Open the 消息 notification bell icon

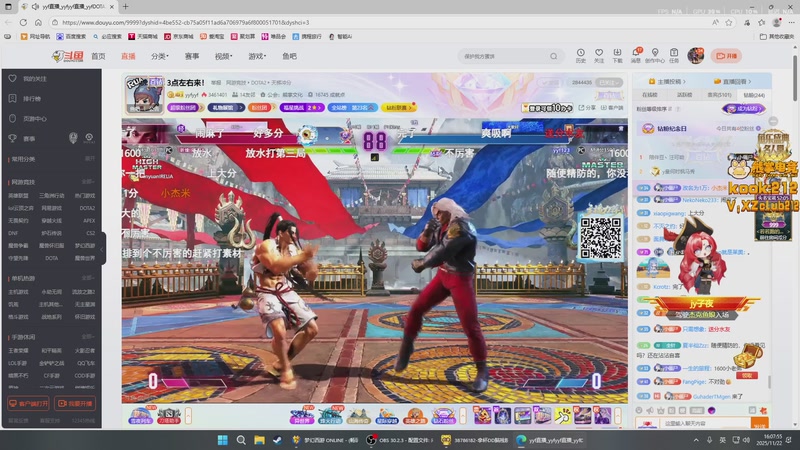(636, 53)
